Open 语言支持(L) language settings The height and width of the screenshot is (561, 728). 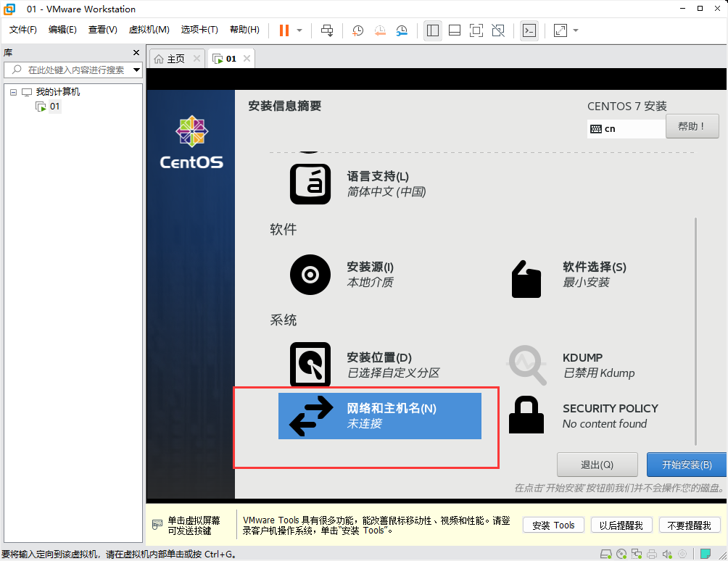357,184
